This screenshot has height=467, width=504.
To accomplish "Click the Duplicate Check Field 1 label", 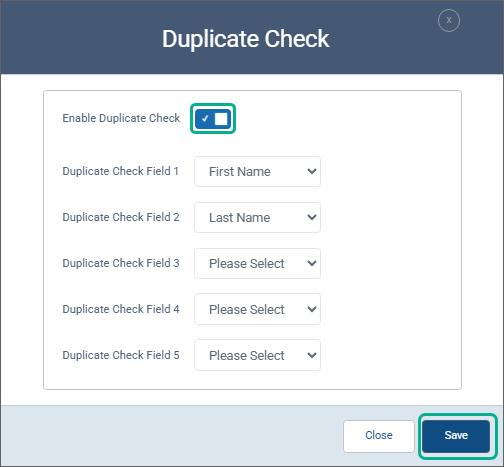I will [x=121, y=171].
